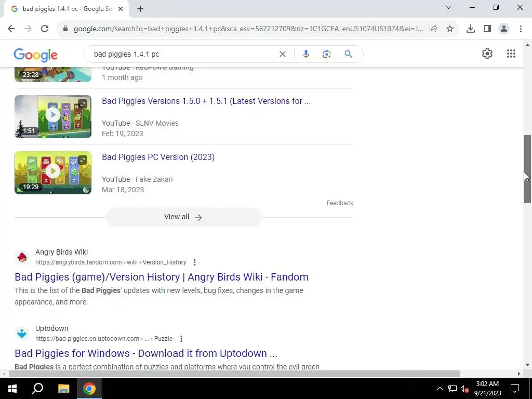Share this page icon in address bar
The width and height of the screenshot is (532, 399).
(x=433, y=29)
